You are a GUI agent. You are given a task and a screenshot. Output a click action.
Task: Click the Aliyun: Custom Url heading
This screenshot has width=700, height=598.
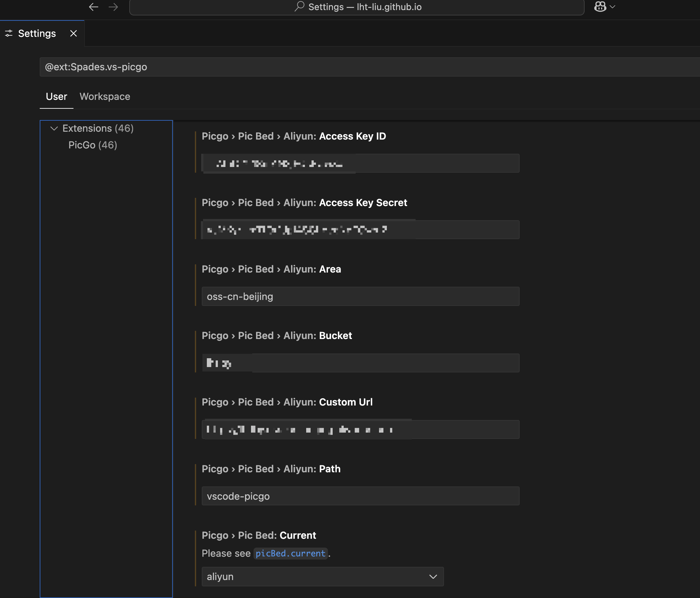pos(287,402)
